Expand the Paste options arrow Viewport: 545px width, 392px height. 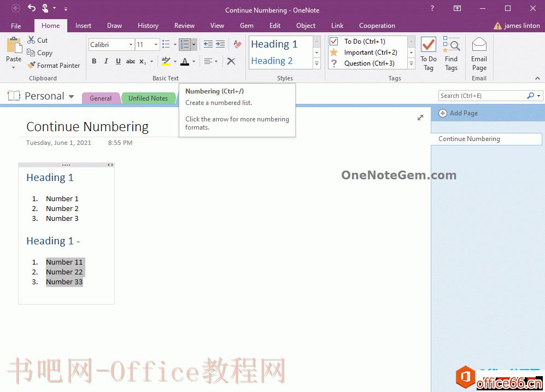point(14,67)
